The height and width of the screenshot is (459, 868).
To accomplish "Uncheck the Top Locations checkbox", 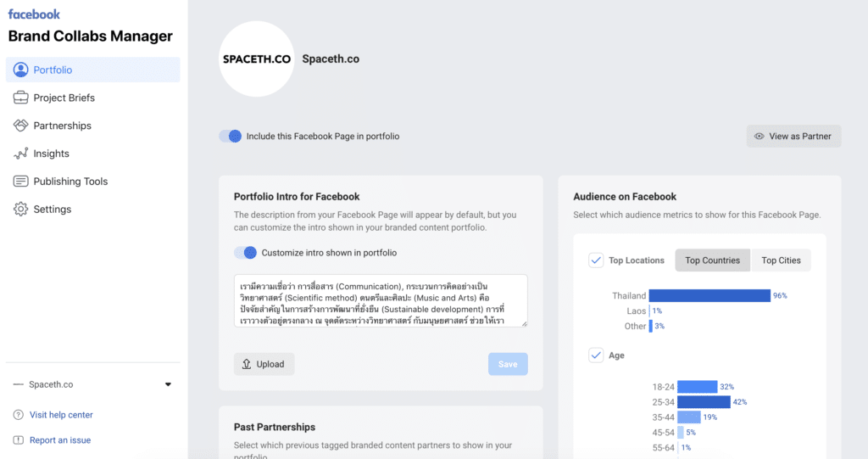I will point(596,260).
